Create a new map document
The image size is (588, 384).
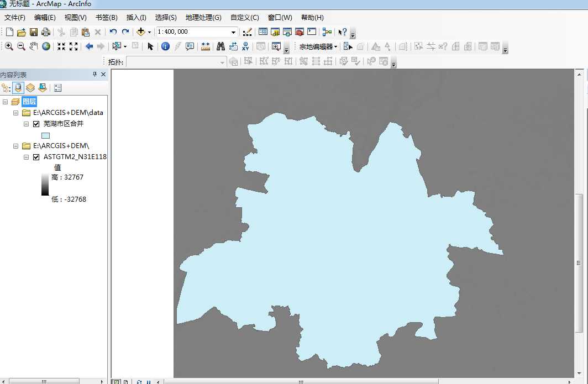10,32
